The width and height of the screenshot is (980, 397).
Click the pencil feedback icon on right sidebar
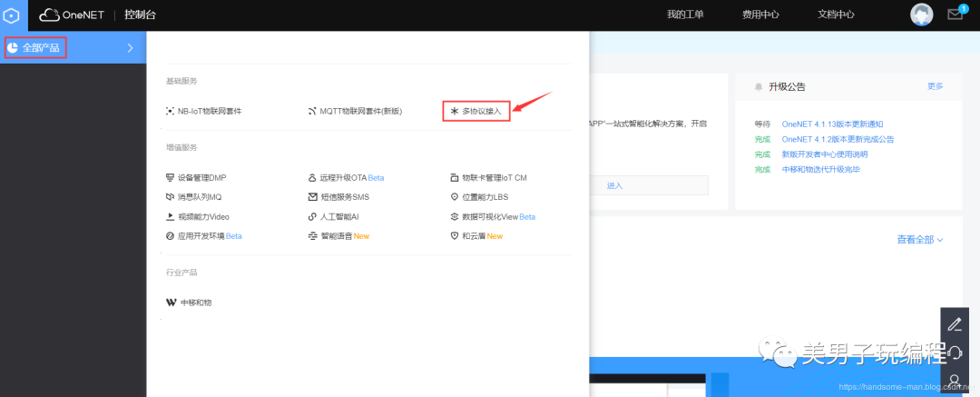coord(955,323)
